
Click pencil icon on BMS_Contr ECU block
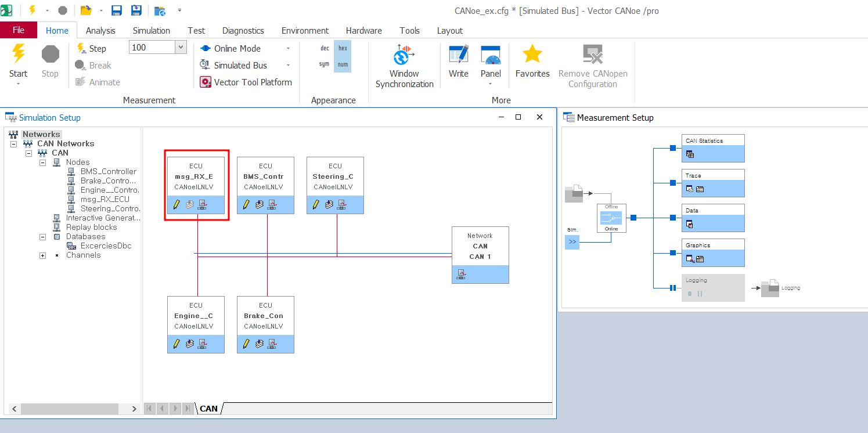coord(246,204)
